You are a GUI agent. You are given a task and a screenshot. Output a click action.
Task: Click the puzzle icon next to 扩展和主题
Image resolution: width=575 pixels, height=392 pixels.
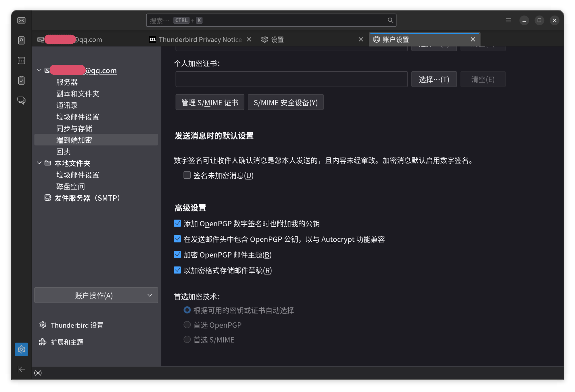point(43,342)
